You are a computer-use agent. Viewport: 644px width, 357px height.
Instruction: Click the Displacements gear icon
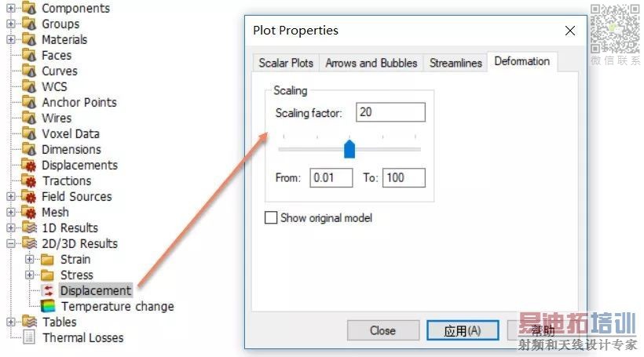29,166
